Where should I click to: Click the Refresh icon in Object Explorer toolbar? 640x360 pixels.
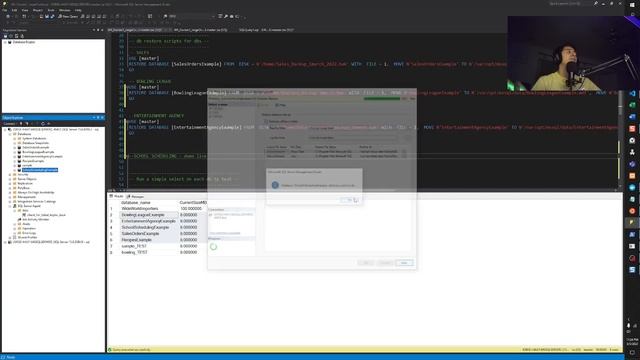(x=42, y=124)
